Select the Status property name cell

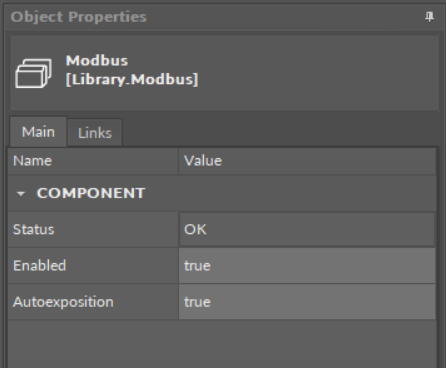point(93,229)
